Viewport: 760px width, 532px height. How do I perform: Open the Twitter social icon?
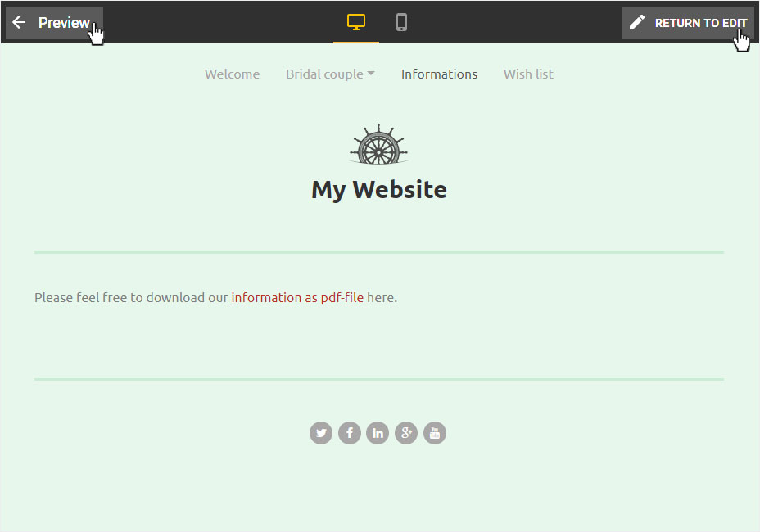click(321, 433)
